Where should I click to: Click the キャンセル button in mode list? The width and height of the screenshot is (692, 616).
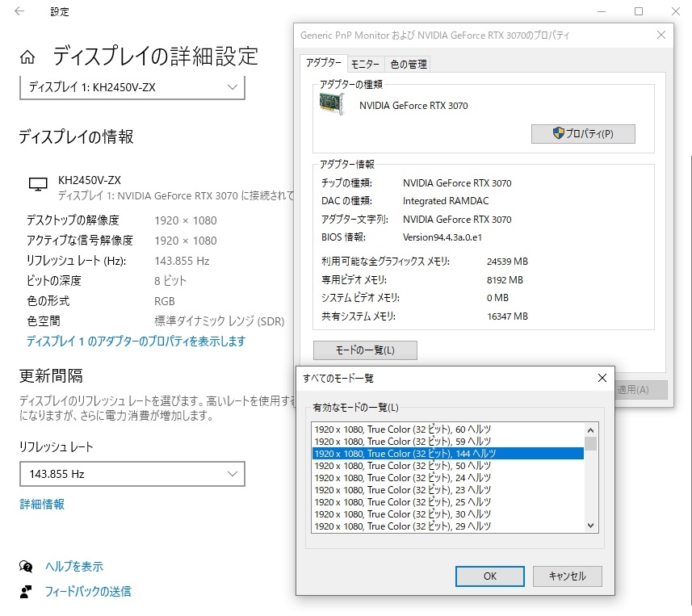pyautogui.click(x=567, y=576)
